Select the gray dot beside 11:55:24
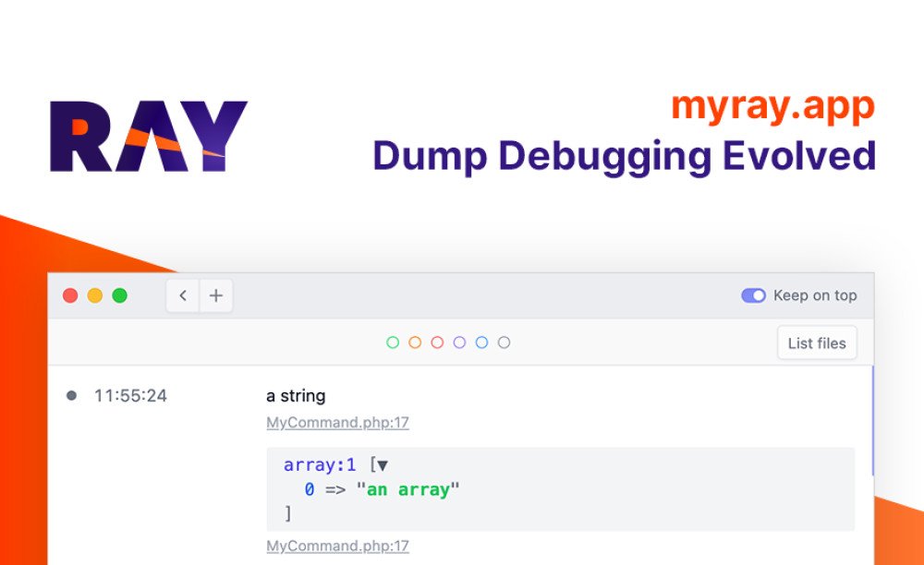Screen dimensions: 924x565 coord(71,395)
